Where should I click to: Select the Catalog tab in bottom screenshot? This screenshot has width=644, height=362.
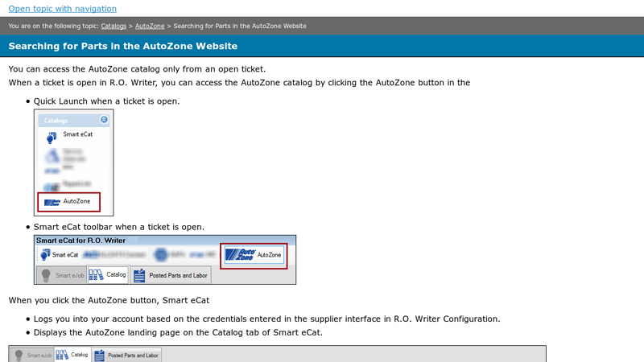point(72,355)
